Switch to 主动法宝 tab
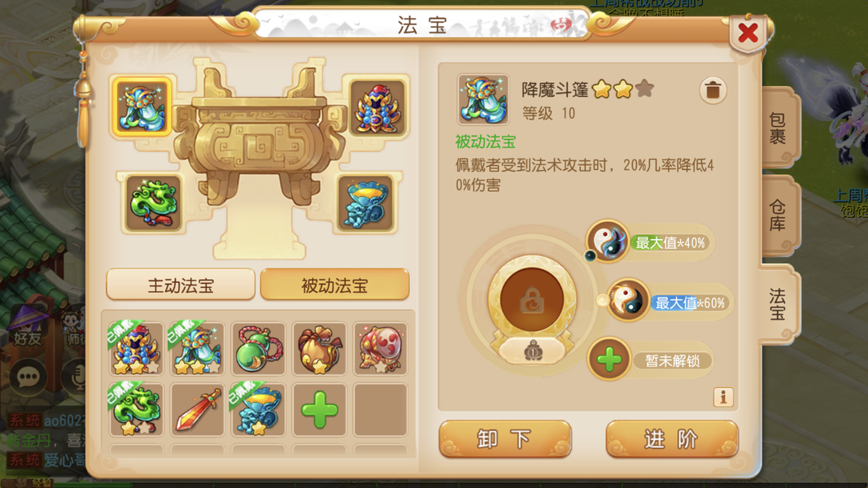Image resolution: width=868 pixels, height=488 pixels. [181, 285]
